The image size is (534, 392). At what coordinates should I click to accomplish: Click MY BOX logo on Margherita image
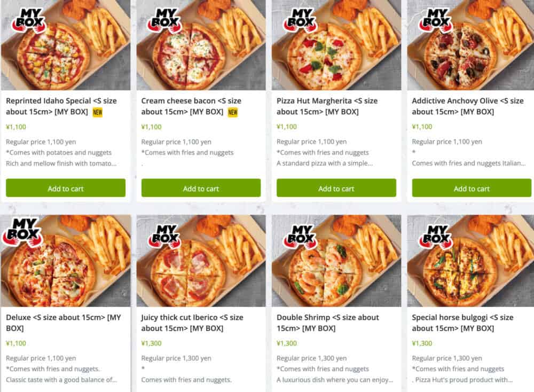coord(300,20)
